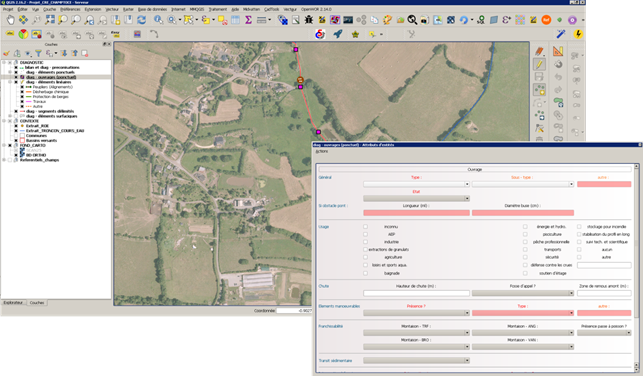Click the Expand all arrow in Couches panel
This screenshot has height=376, width=643.
64,53
